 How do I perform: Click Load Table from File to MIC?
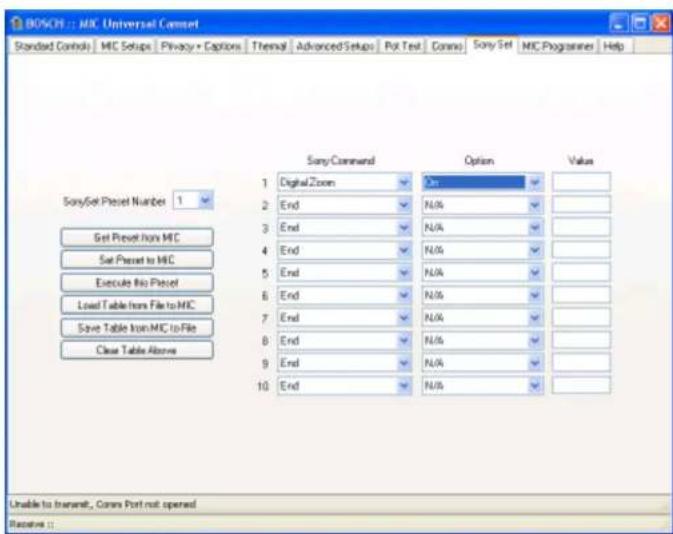click(x=137, y=305)
